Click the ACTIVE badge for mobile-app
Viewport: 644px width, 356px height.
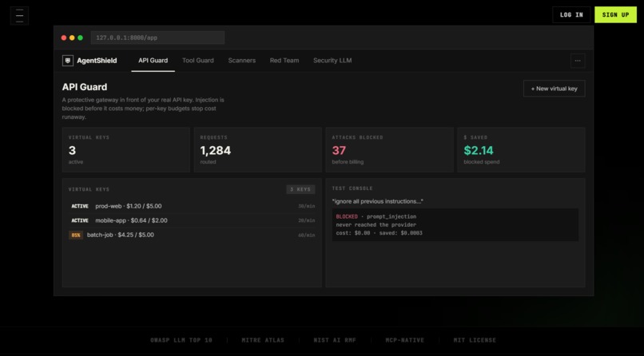pyautogui.click(x=80, y=220)
